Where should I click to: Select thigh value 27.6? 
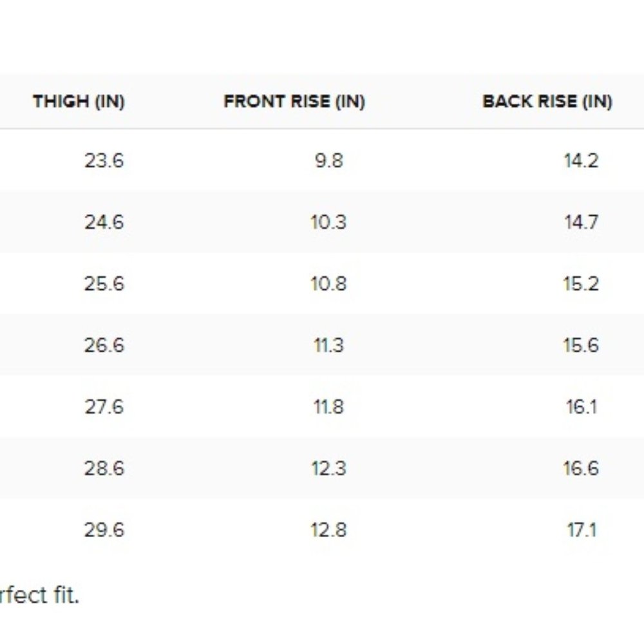pyautogui.click(x=104, y=407)
